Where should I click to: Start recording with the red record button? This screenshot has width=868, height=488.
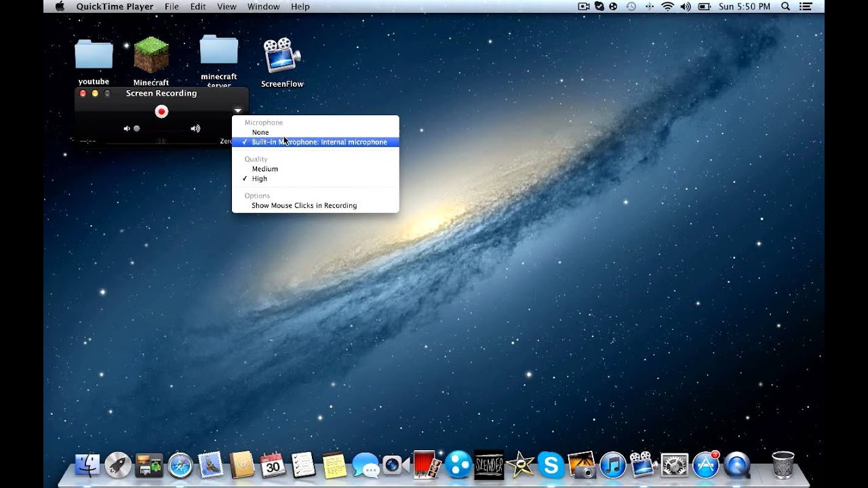[x=161, y=111]
